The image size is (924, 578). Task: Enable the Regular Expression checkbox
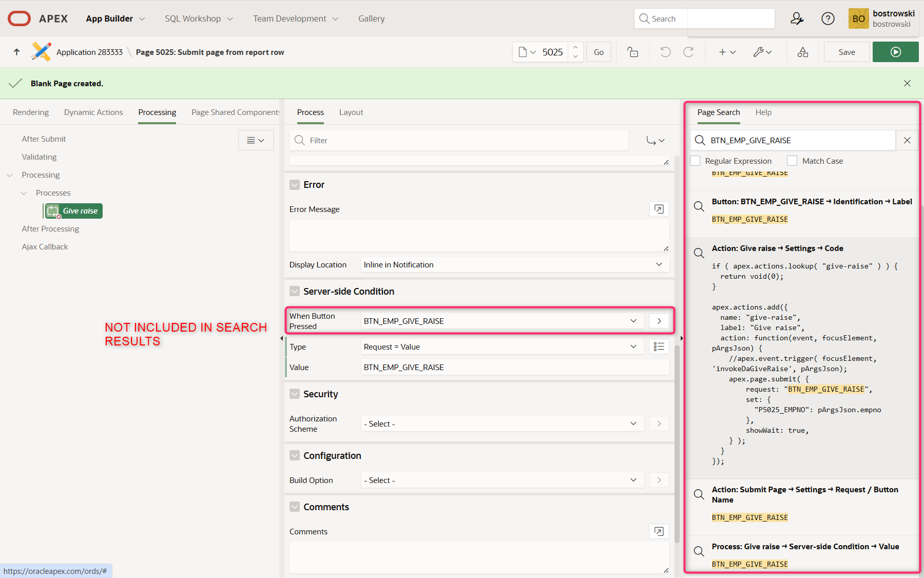coord(695,161)
